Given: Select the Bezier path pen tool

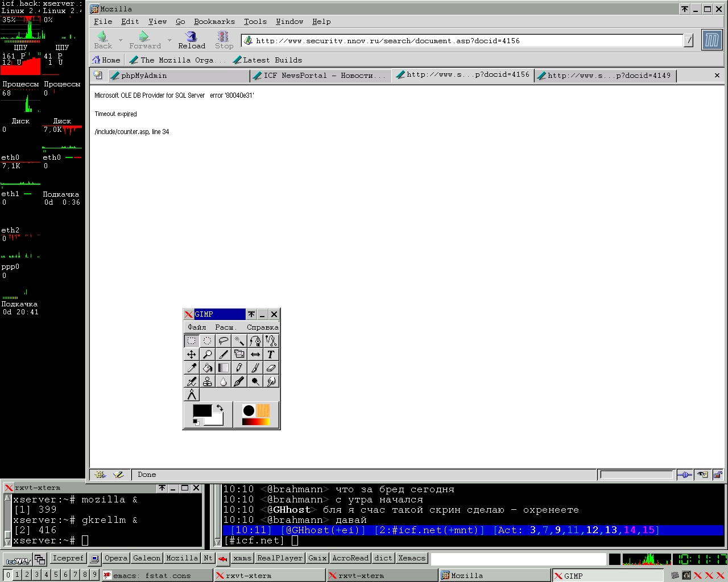Looking at the screenshot, I should click(255, 340).
